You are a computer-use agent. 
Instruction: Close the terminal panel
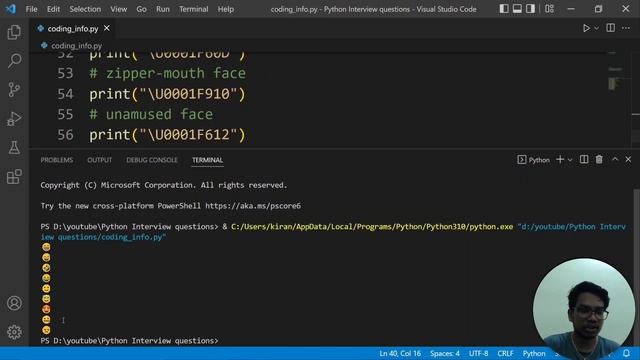628,160
